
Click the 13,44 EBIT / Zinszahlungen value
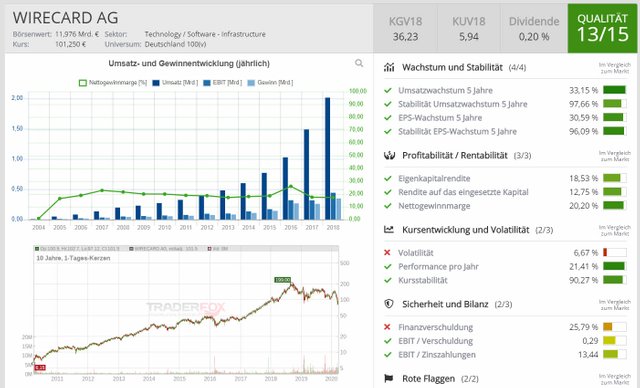[x=588, y=355]
